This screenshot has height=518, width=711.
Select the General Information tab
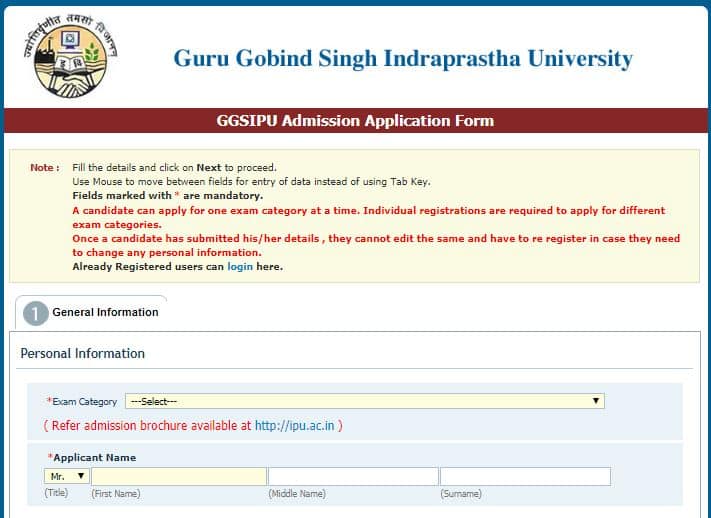(x=91, y=313)
